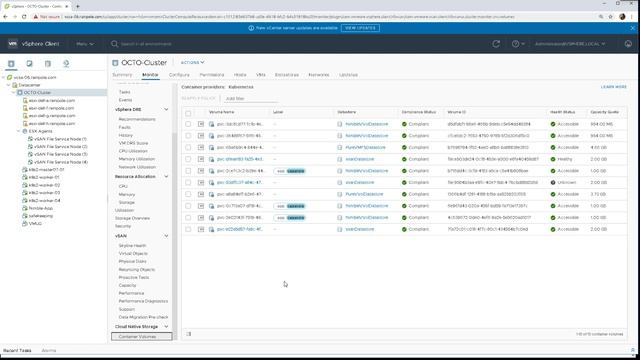Screen dimensions: 640x360
Task: Check the checkbox for the Healthy status volume
Action: point(188,159)
